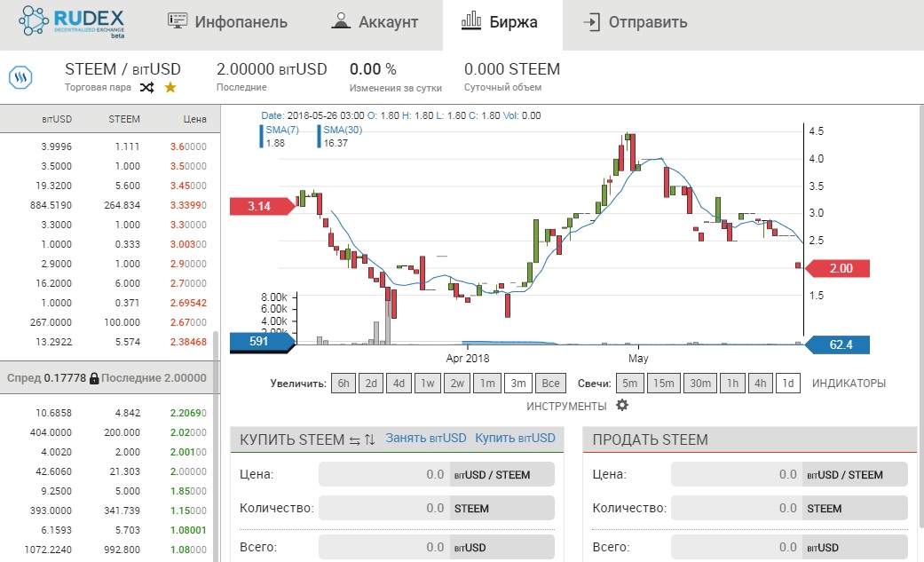The width and height of the screenshot is (924, 562).
Task: Click the blue 591 navigator handle
Action: pos(262,342)
